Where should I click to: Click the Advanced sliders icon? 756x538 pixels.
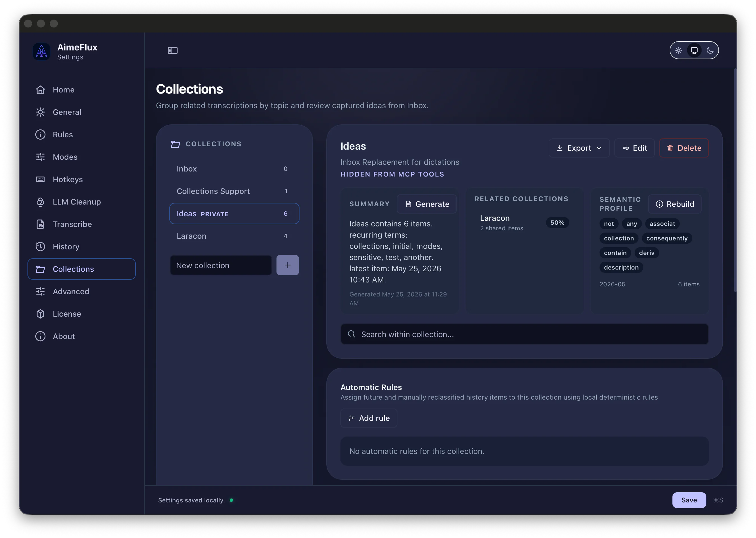click(x=40, y=291)
